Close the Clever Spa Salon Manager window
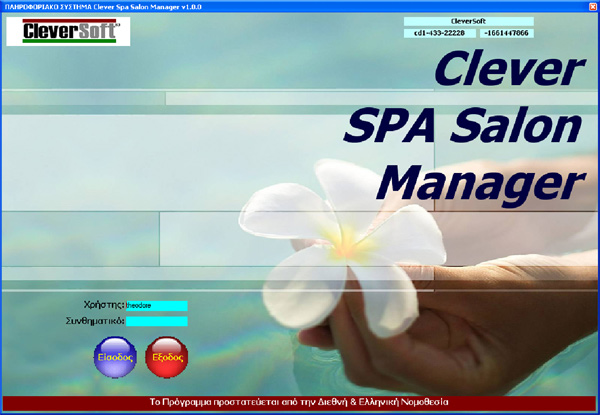 591,6
